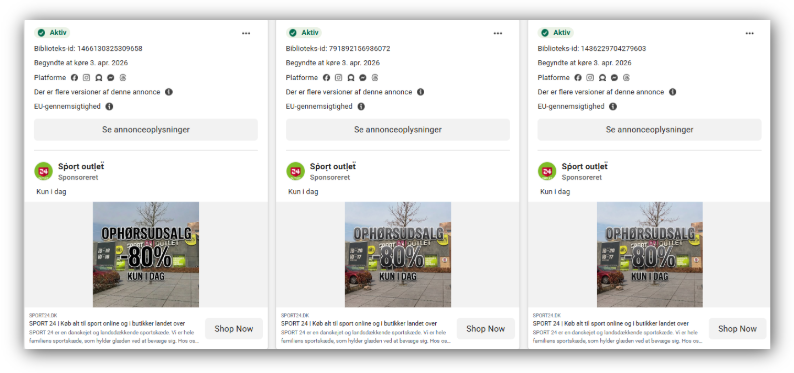
Task: Click Instagram platform icon in middle ad card
Action: tap(338, 78)
